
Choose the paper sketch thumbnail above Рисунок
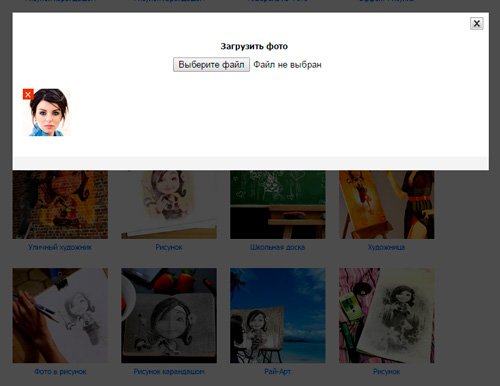click(169, 204)
